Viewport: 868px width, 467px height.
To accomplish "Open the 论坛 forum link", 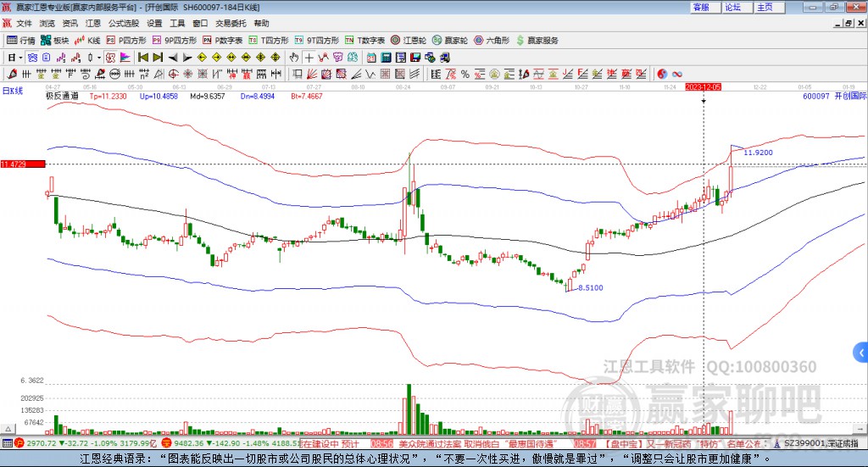I will (733, 7).
